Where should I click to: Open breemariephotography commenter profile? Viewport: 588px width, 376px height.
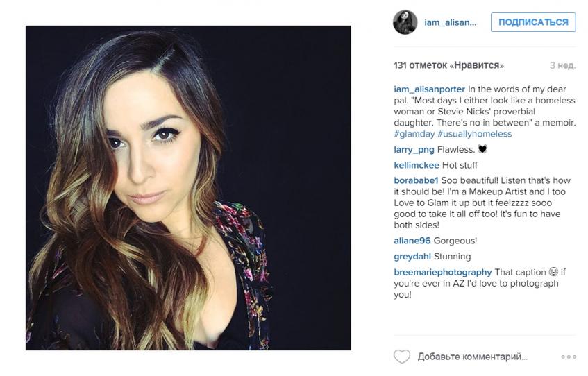[x=442, y=272]
